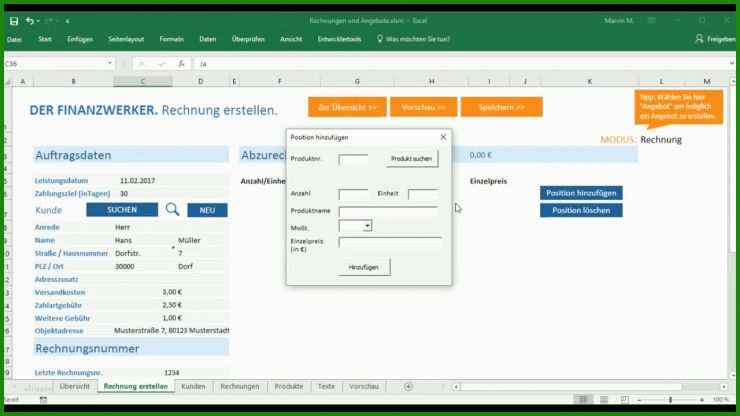The image size is (740, 416).
Task: Click the Zur Übersicht orange button
Action: pyautogui.click(x=347, y=107)
